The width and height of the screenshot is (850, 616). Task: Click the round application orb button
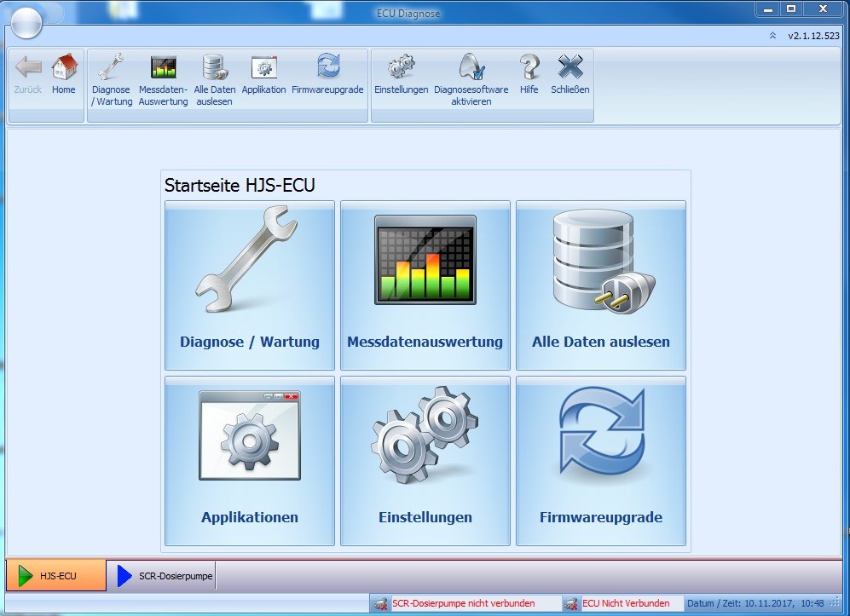26,23
